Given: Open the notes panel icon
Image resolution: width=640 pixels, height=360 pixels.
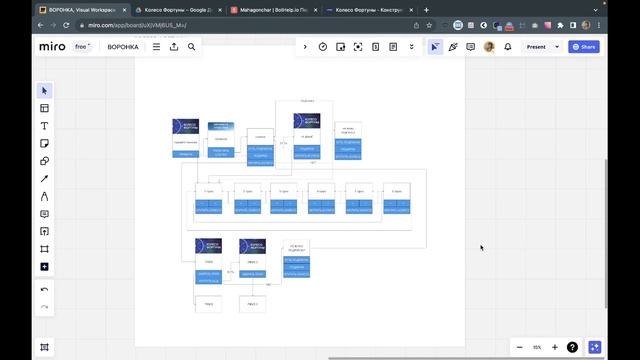Looking at the screenshot, I should (393, 47).
